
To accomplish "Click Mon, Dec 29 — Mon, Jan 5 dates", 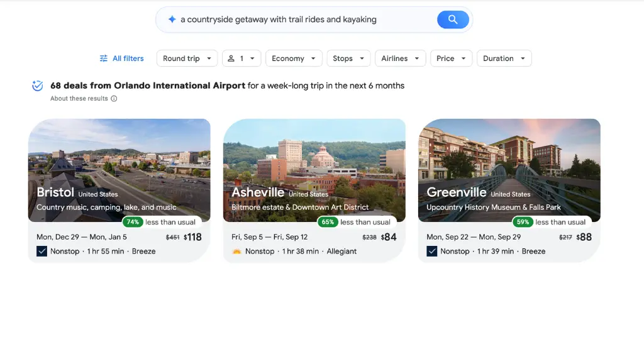I will click(x=82, y=237).
